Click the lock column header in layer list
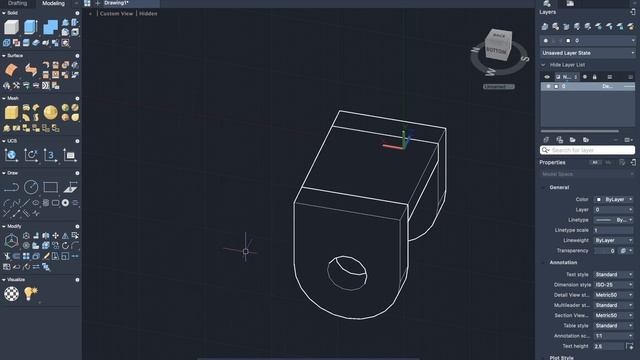 594,77
